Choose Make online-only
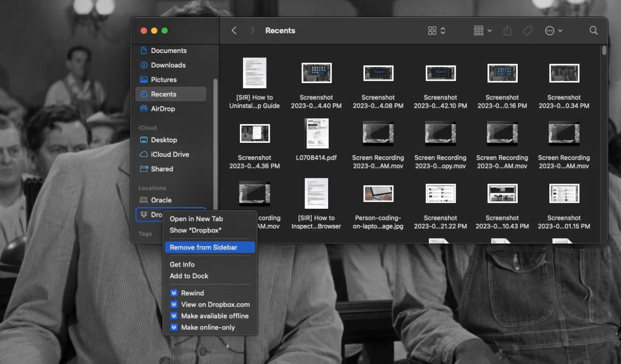This screenshot has width=621, height=364. click(210, 327)
